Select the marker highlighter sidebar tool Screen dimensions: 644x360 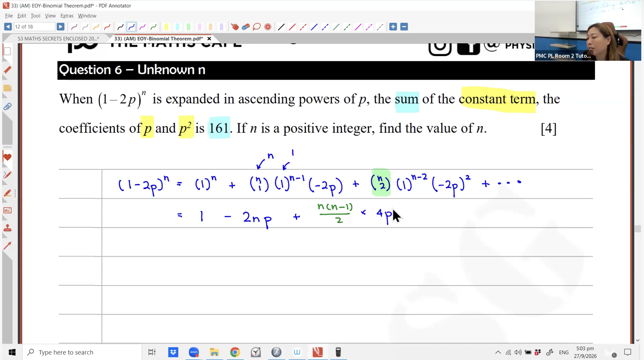point(7,193)
